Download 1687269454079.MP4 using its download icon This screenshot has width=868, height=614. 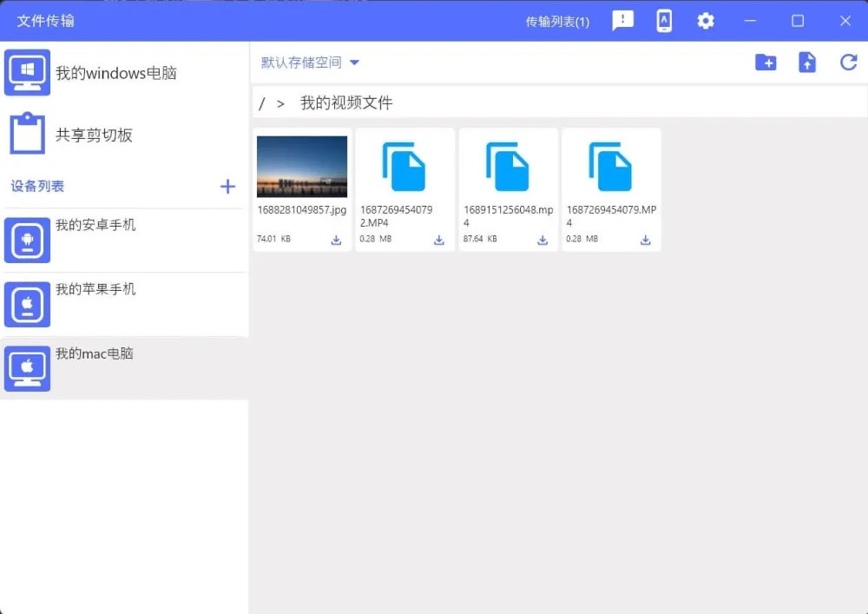point(645,240)
